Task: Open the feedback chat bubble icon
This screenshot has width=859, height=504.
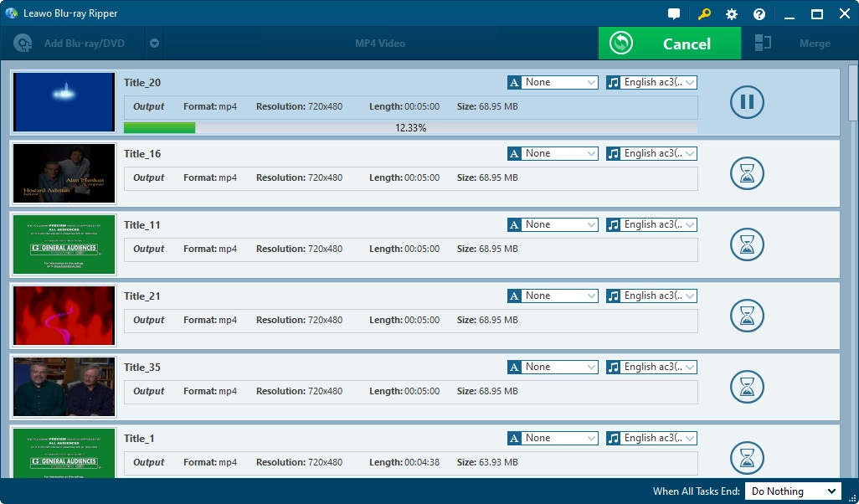Action: click(x=674, y=14)
